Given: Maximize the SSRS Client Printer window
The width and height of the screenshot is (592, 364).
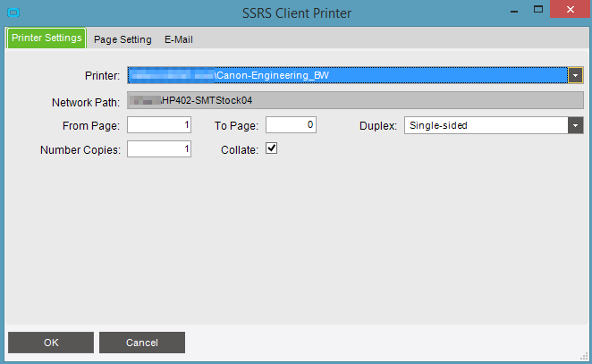Looking at the screenshot, I should 538,10.
